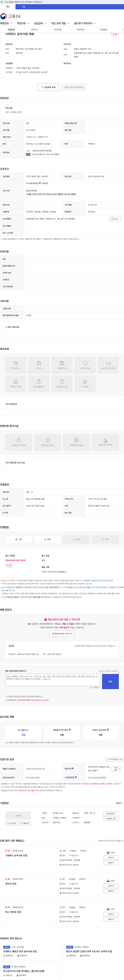Click the 관심기업 star button

11,823
